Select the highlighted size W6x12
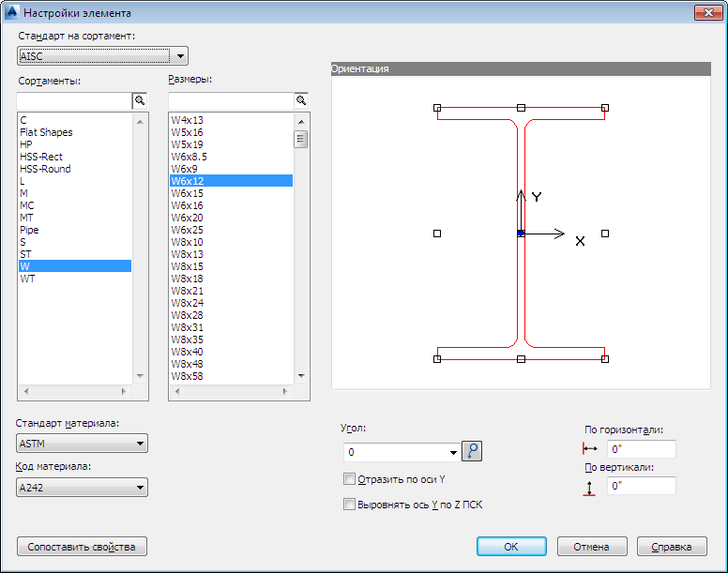The image size is (728, 573). tap(231, 181)
